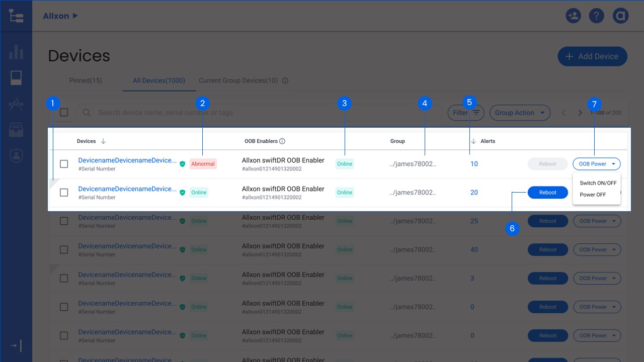Tick checkbox for the Abnormal device row
The image size is (644, 362).
pyautogui.click(x=64, y=164)
